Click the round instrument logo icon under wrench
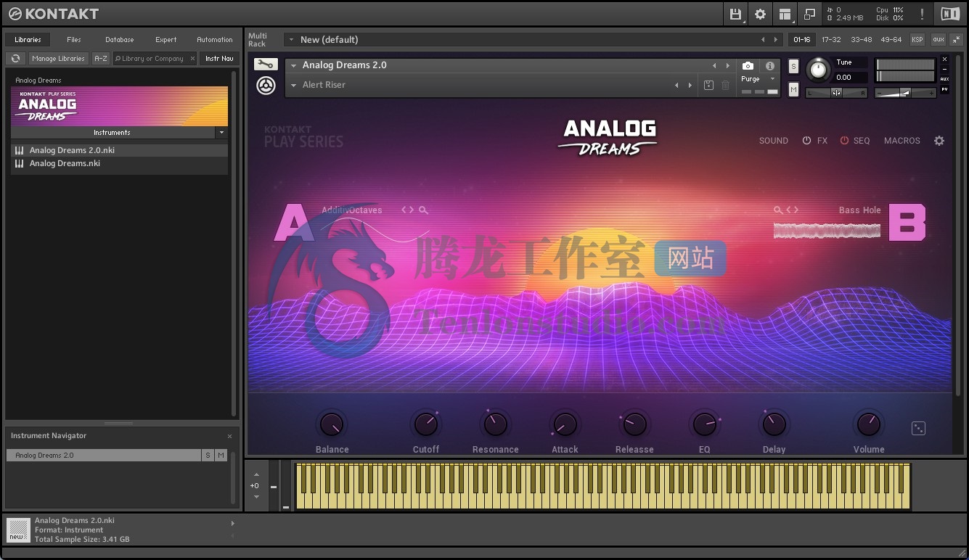Viewport: 969px width, 560px height. (x=266, y=86)
